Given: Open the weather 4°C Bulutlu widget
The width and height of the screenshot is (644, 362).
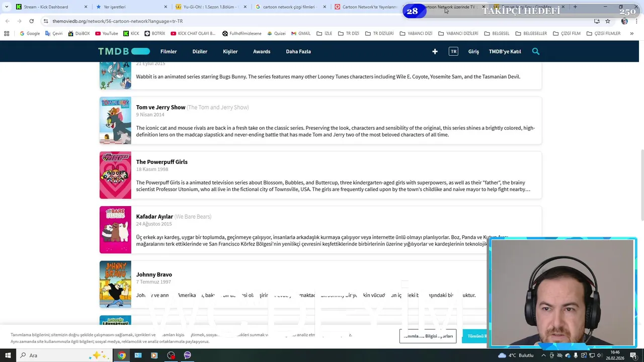Looking at the screenshot, I should 516,355.
